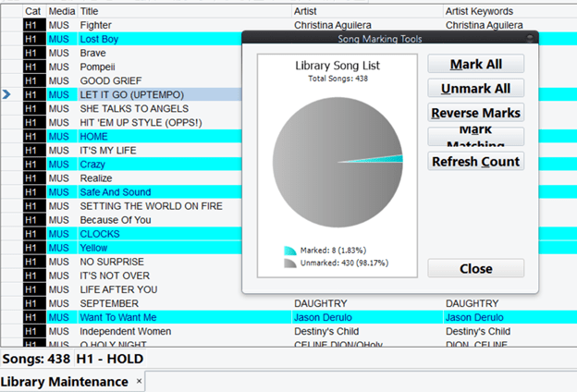Click Reverse Marks in Song Marking Tools
Image resolution: width=577 pixels, height=392 pixels.
coord(476,113)
